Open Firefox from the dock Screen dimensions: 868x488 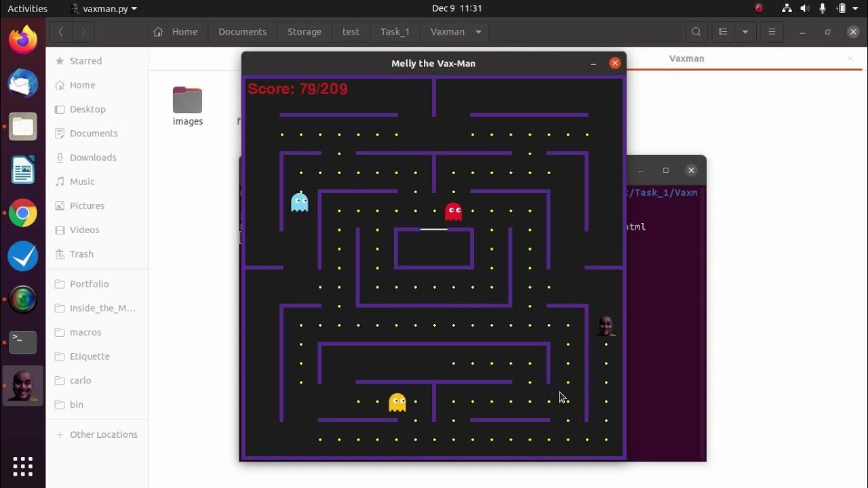(23, 39)
